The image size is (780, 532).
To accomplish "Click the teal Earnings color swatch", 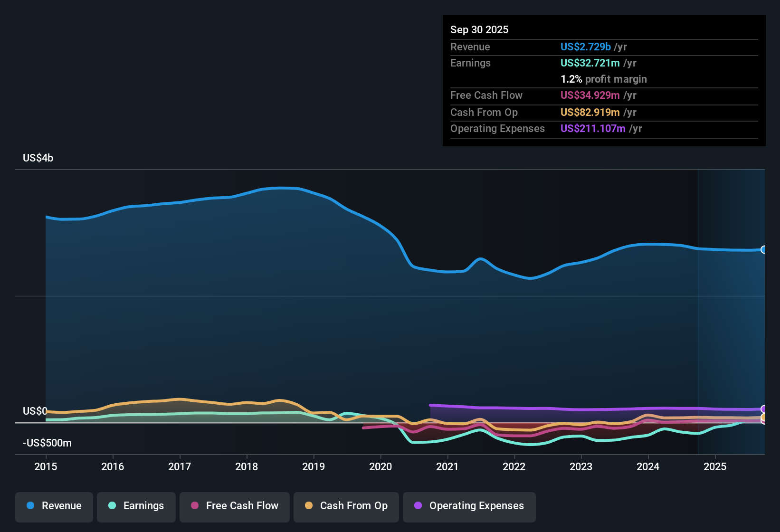I will pyautogui.click(x=112, y=506).
